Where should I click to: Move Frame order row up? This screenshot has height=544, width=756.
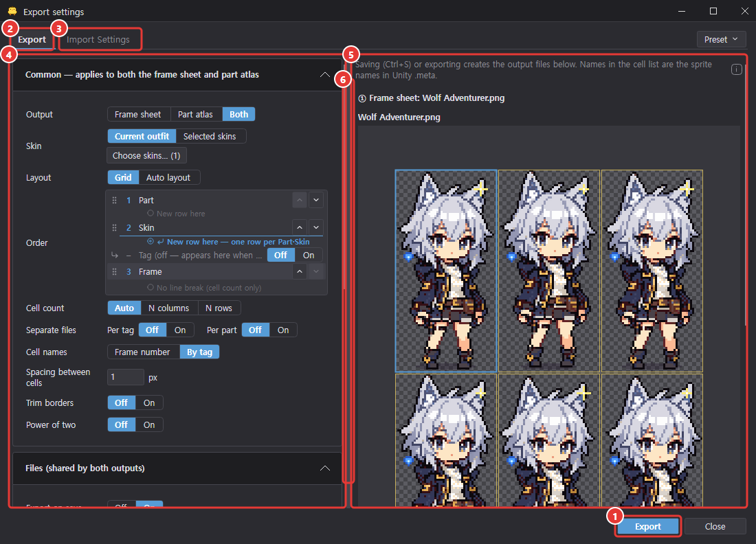300,272
